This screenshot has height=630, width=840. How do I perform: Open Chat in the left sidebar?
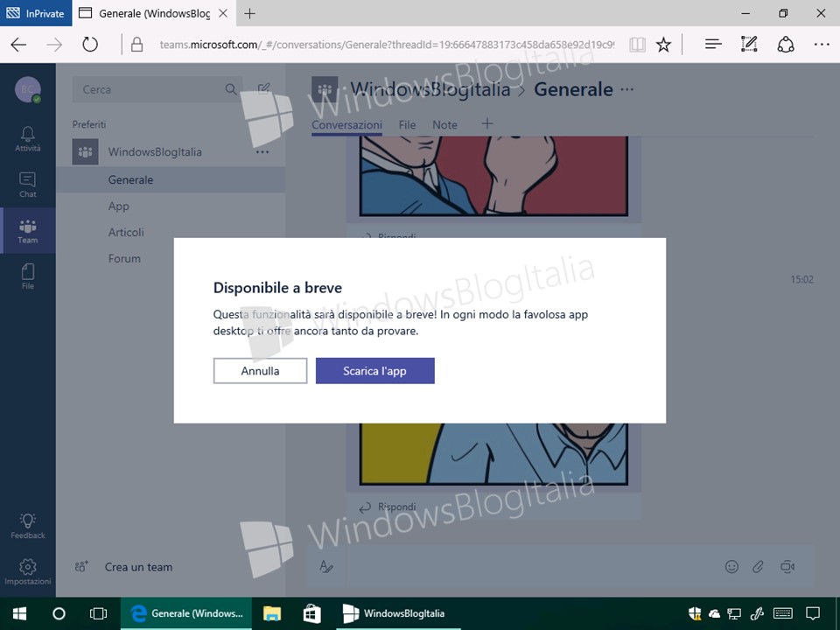pyautogui.click(x=28, y=185)
